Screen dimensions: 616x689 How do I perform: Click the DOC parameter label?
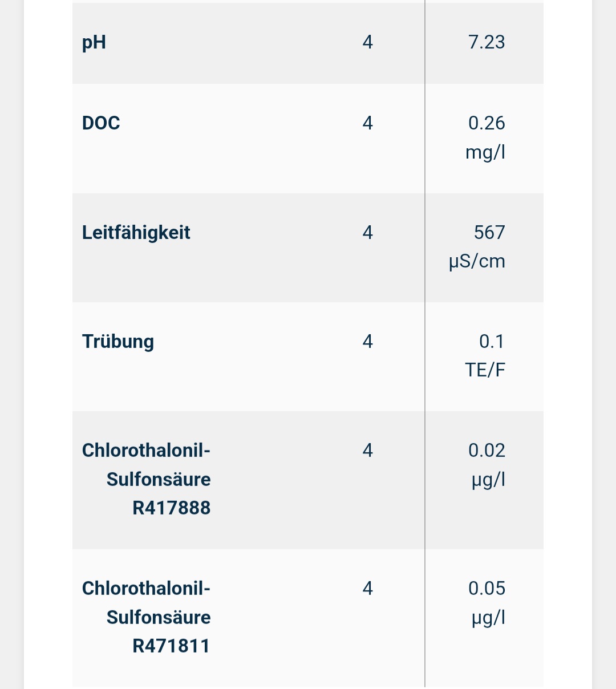click(x=101, y=123)
